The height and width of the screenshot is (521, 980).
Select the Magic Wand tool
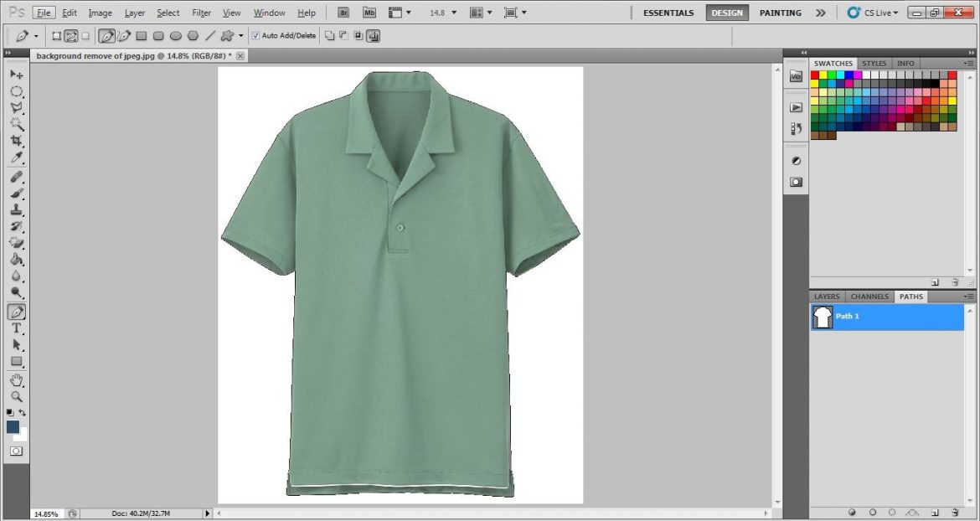click(x=16, y=124)
